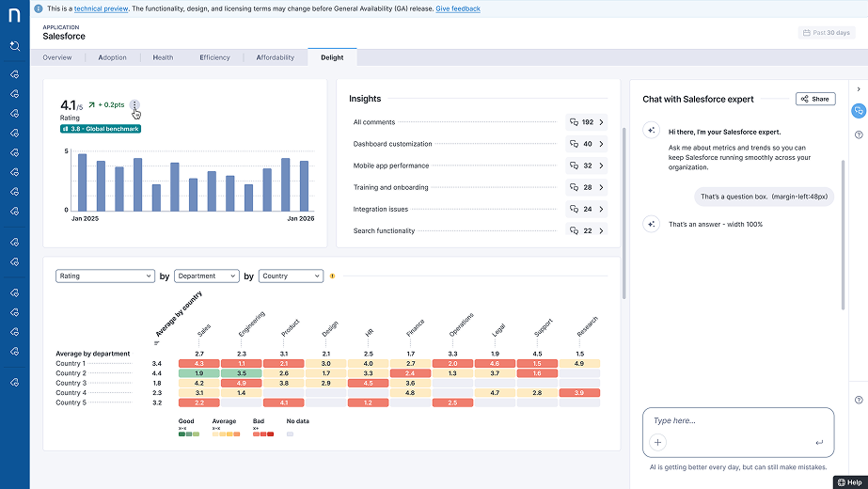Expand the Mobile app performance comments

click(586, 166)
